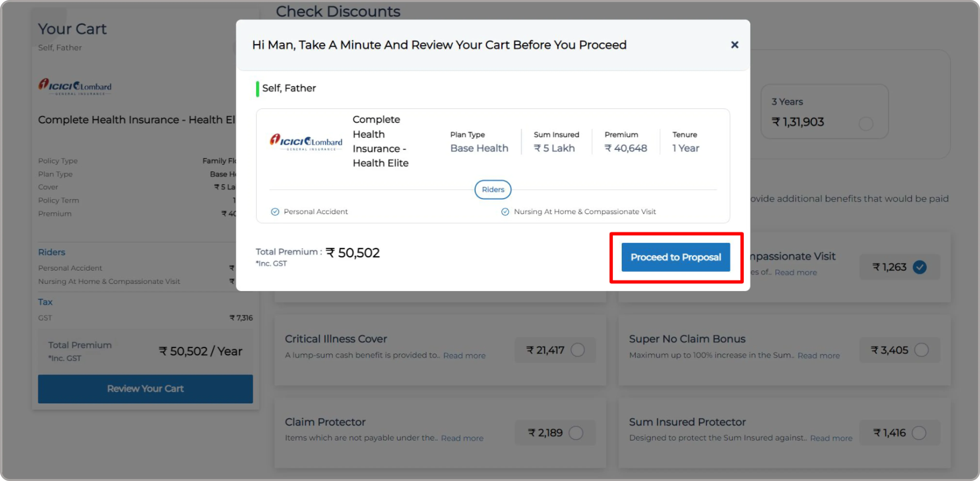Open Read more for Super No Claim Bonus
This screenshot has height=481, width=980.
click(818, 355)
